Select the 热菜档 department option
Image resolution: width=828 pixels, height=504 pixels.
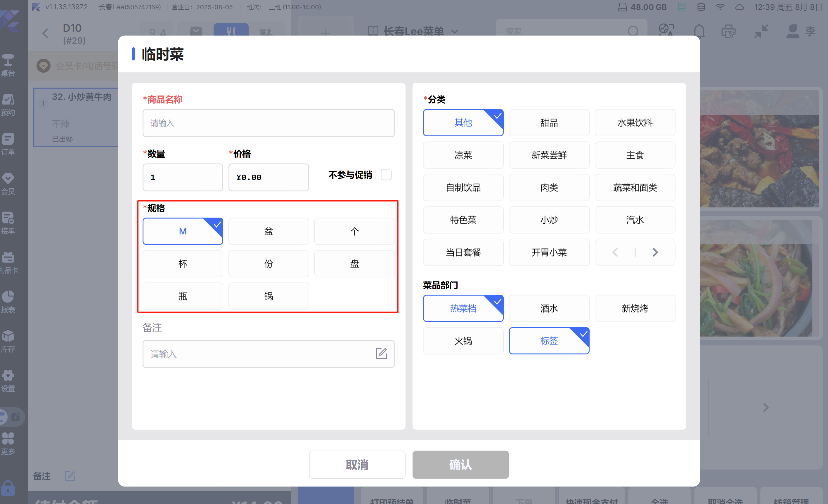pos(463,308)
